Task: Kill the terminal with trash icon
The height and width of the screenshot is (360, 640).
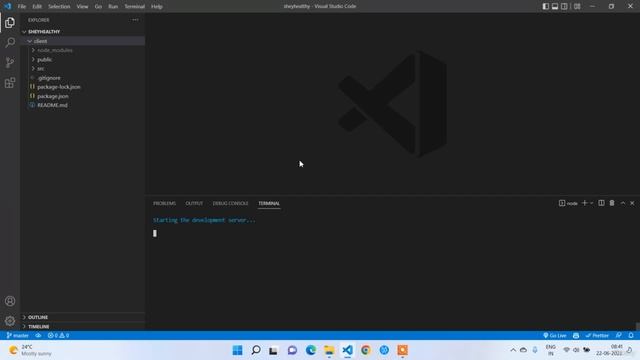Action: coord(612,203)
